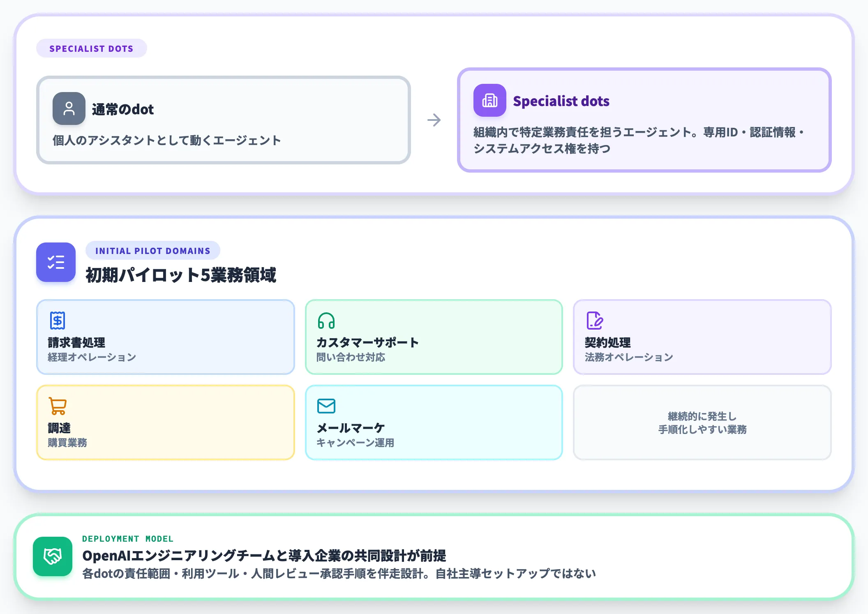Viewport: 868px width, 614px height.
Task: Click the 契約処理 title
Action: (x=607, y=342)
